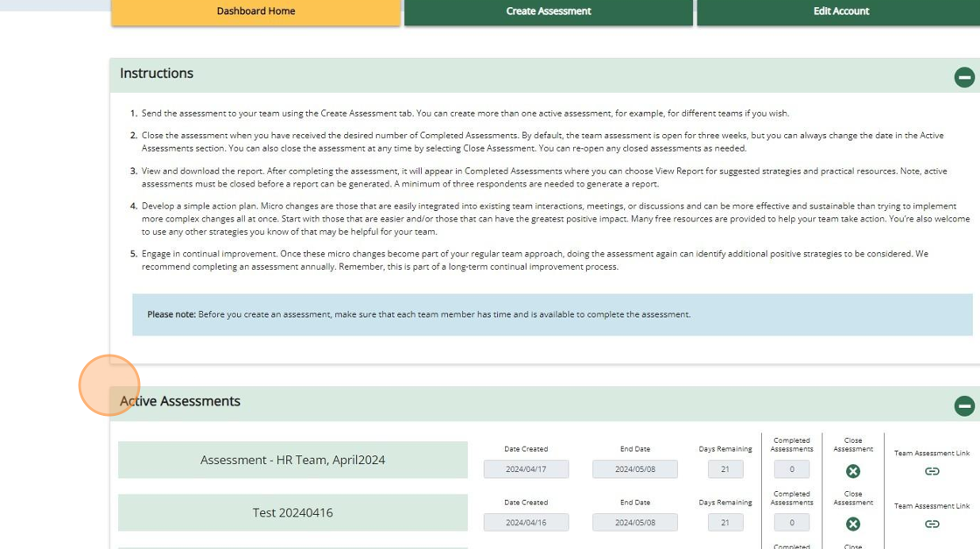Click the Active Assessments heading
The height and width of the screenshot is (549, 980).
[x=180, y=401]
